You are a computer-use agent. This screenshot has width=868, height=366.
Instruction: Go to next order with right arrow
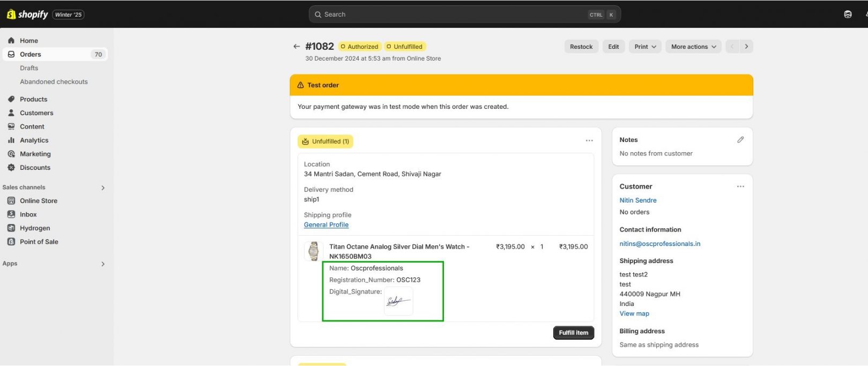746,47
